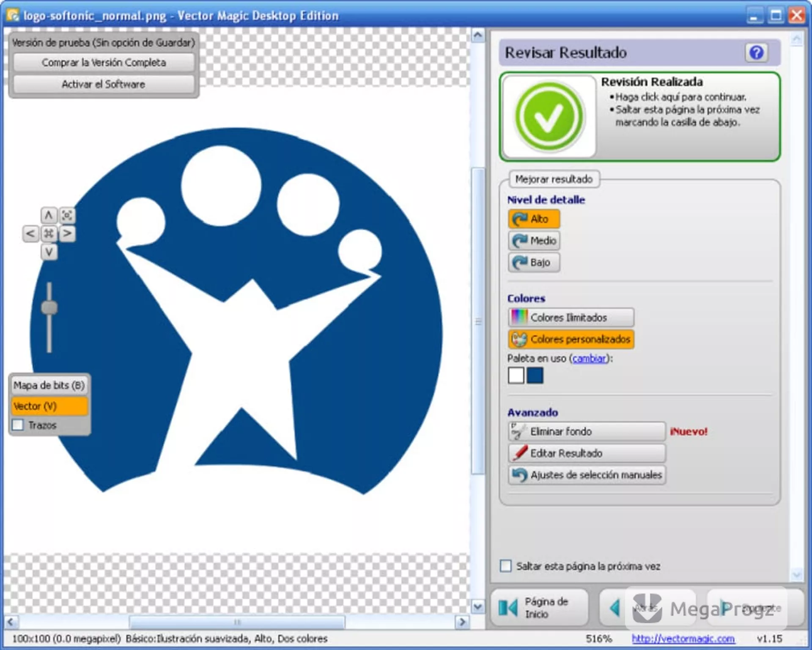812x650 pixels.
Task: Click canvas vertical scrollbar up arrow
Action: [x=478, y=35]
